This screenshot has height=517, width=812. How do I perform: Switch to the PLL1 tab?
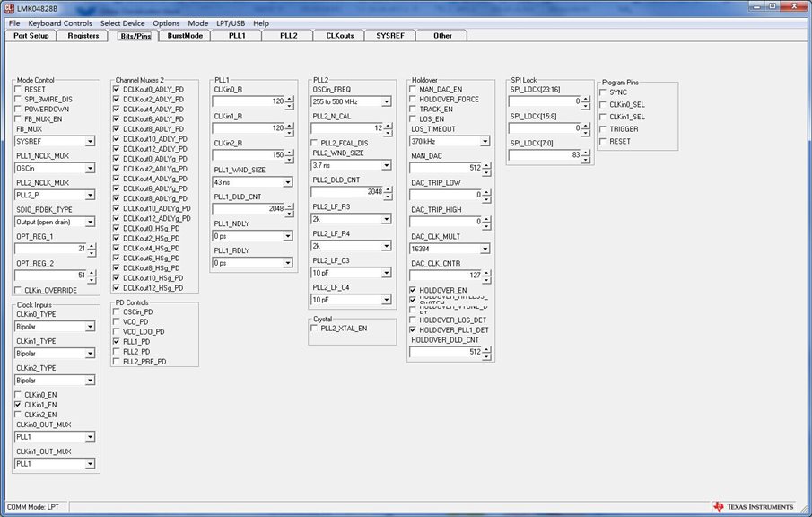(237, 36)
